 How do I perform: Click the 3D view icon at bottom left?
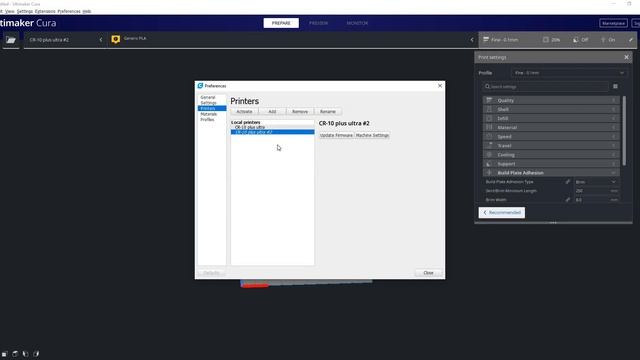point(4,354)
